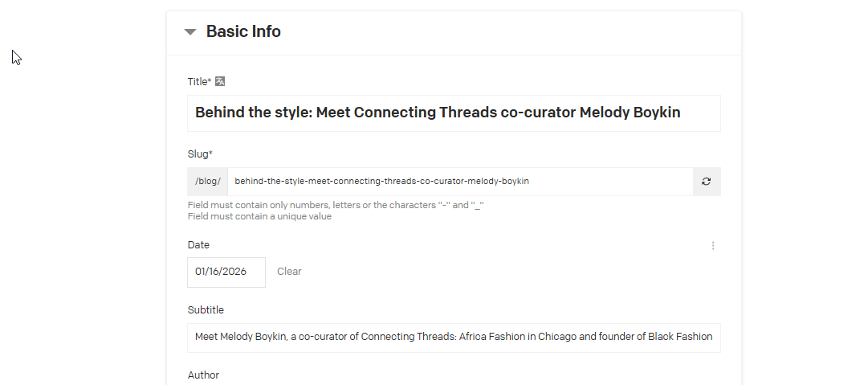868x385 pixels.
Task: Select the Date input showing 01/16/2026
Action: (x=226, y=272)
